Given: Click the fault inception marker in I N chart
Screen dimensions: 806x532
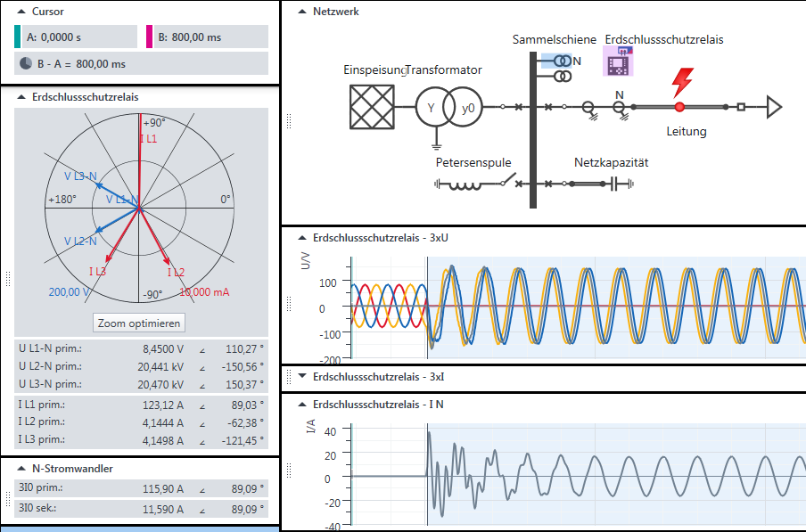Looking at the screenshot, I should point(427,475).
